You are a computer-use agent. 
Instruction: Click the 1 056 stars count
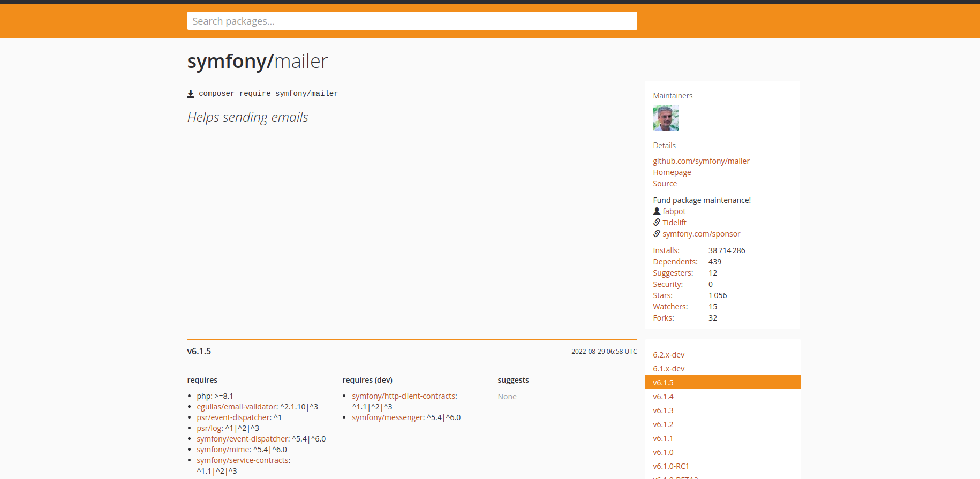pyautogui.click(x=718, y=295)
